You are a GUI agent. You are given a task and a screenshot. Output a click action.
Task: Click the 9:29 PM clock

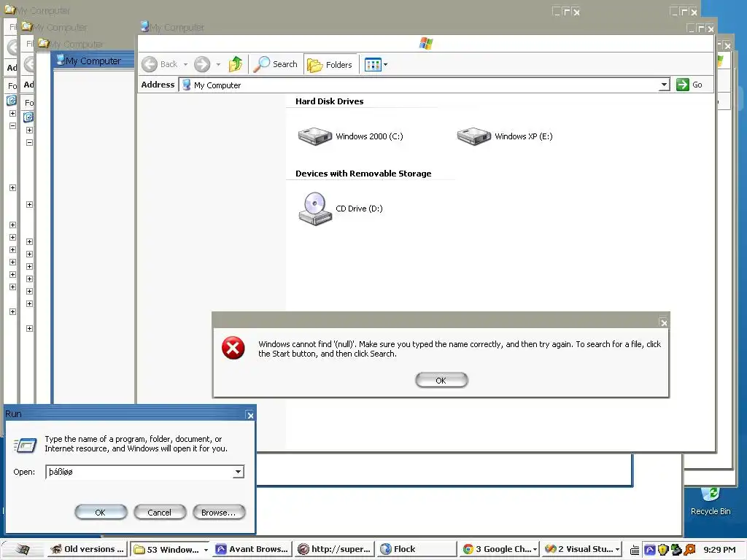(719, 550)
